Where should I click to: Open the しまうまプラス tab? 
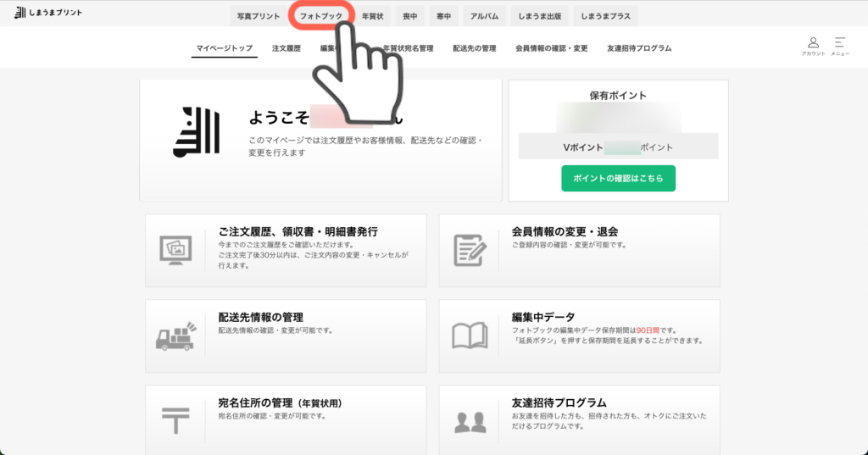[x=604, y=16]
